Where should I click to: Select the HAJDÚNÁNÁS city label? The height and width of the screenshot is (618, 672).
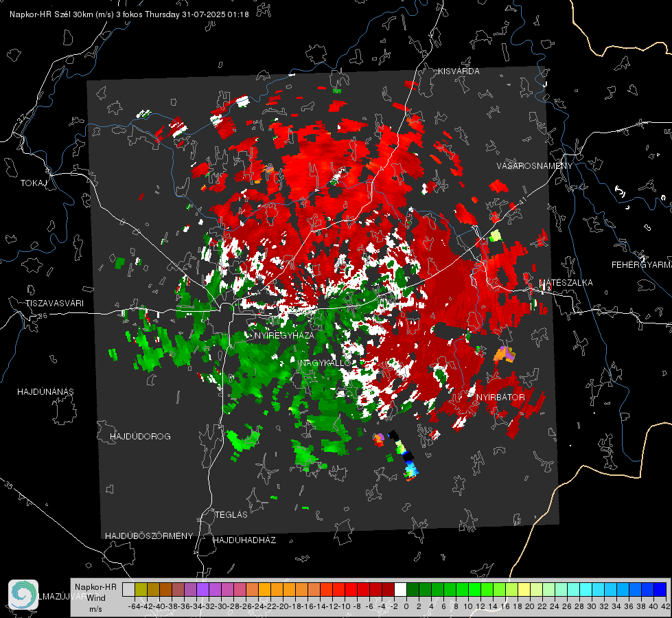[45, 392]
